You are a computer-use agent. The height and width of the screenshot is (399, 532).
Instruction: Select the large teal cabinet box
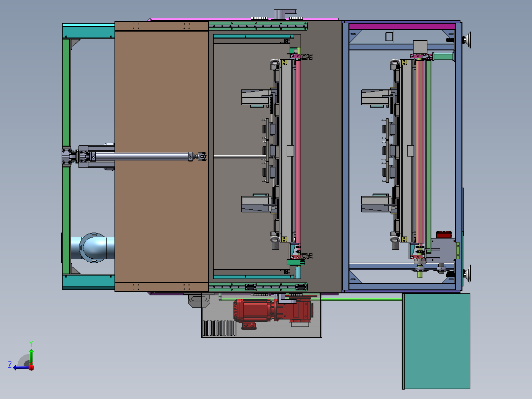pos(436,341)
